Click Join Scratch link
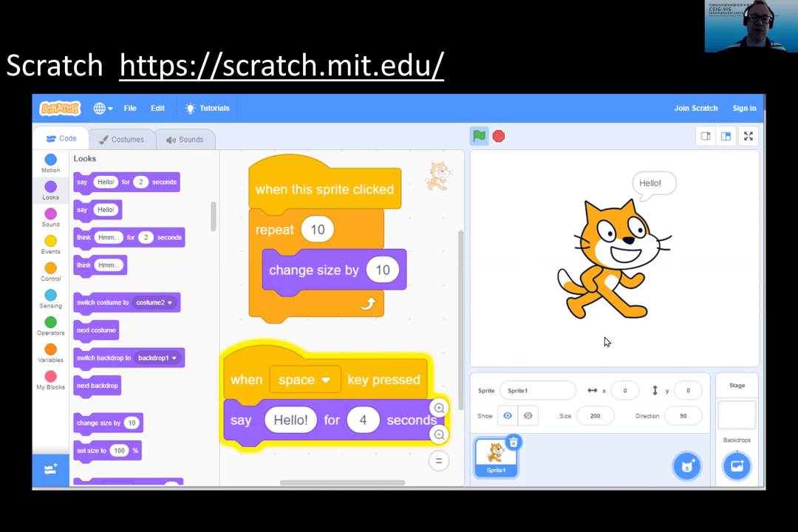798x532 pixels. [x=696, y=108]
